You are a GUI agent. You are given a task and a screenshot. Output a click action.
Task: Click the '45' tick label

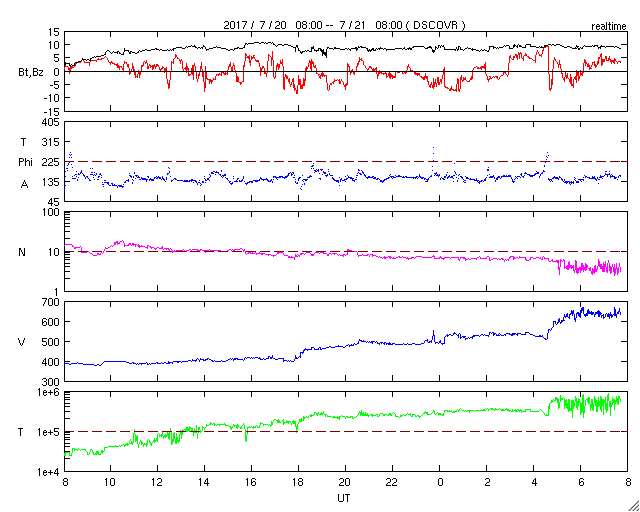pyautogui.click(x=53, y=202)
